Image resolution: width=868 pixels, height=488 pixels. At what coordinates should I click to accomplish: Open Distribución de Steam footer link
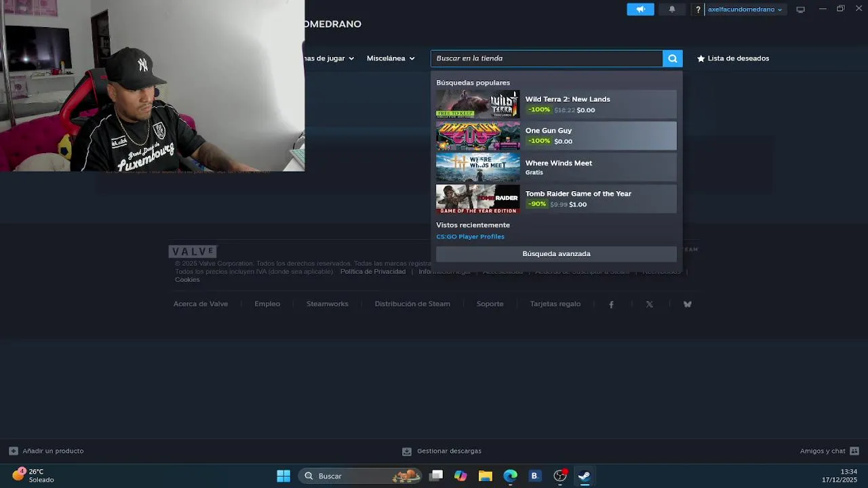(x=412, y=304)
